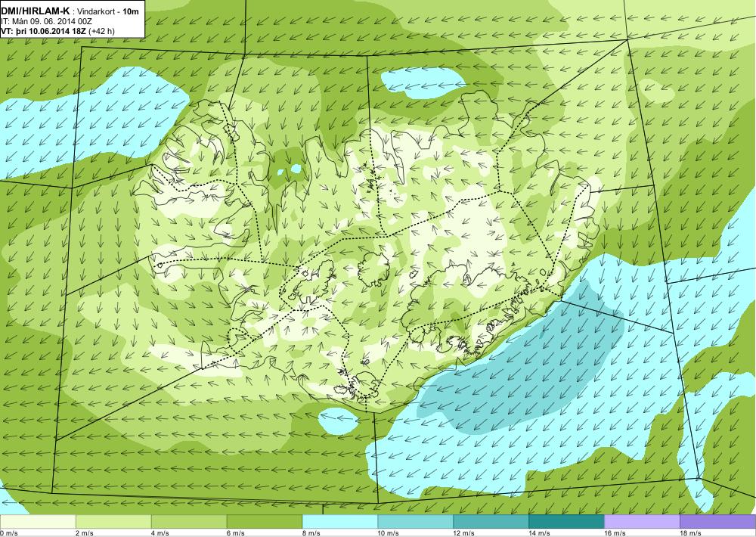This screenshot has width=756, height=537.
Task: Click the '8 m/s' legend label
Action: (311, 533)
